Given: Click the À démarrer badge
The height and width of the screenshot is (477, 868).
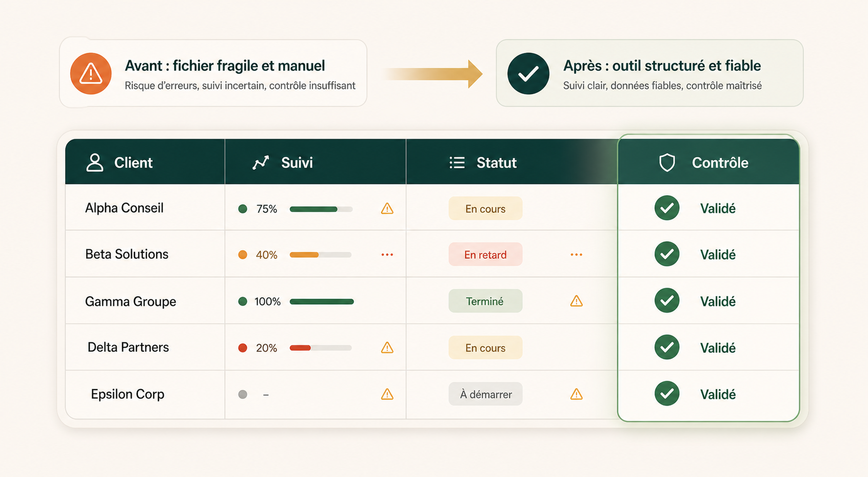Looking at the screenshot, I should point(485,394).
